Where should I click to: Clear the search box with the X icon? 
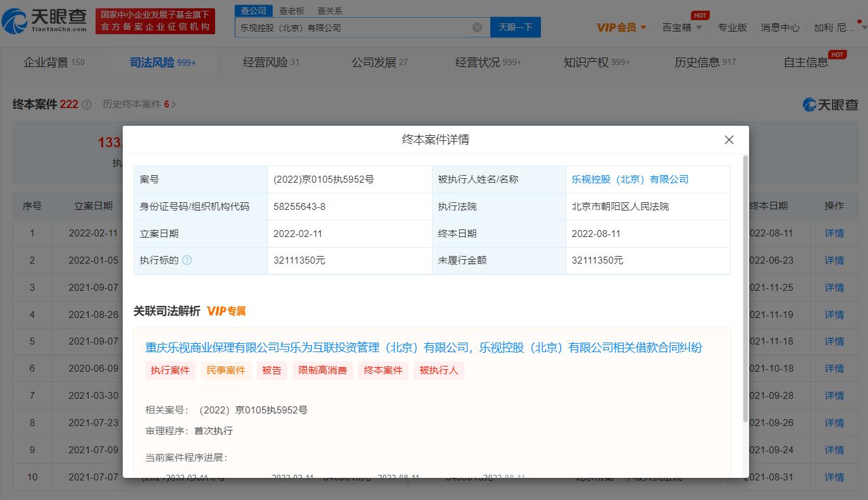point(477,27)
